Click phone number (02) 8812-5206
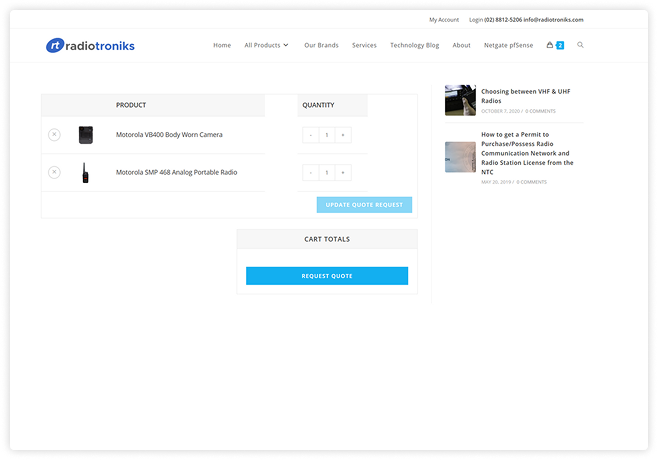Screen dimensions: 658x460 (503, 20)
